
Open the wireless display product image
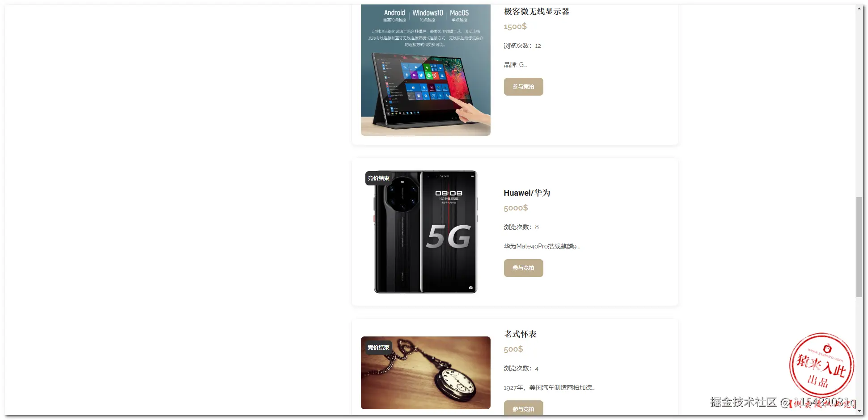(426, 70)
